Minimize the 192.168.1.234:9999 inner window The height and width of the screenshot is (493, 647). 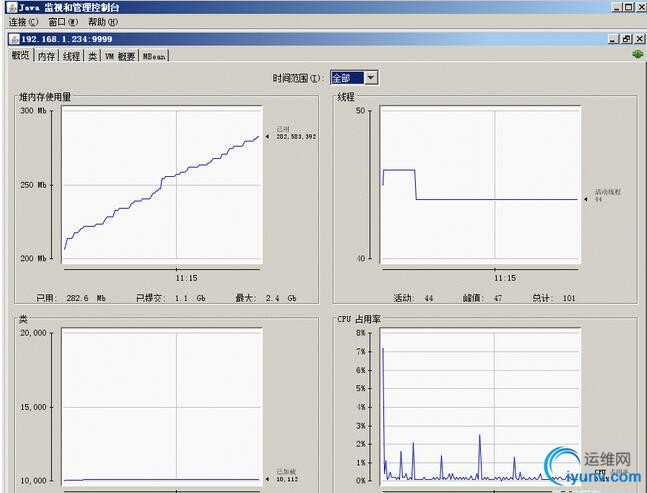(614, 39)
